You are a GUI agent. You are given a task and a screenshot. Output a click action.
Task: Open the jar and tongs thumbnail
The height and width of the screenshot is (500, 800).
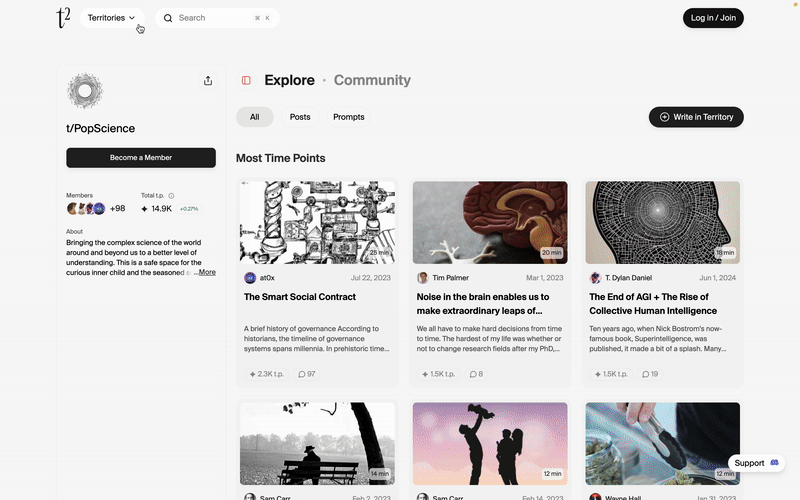pyautogui.click(x=662, y=443)
